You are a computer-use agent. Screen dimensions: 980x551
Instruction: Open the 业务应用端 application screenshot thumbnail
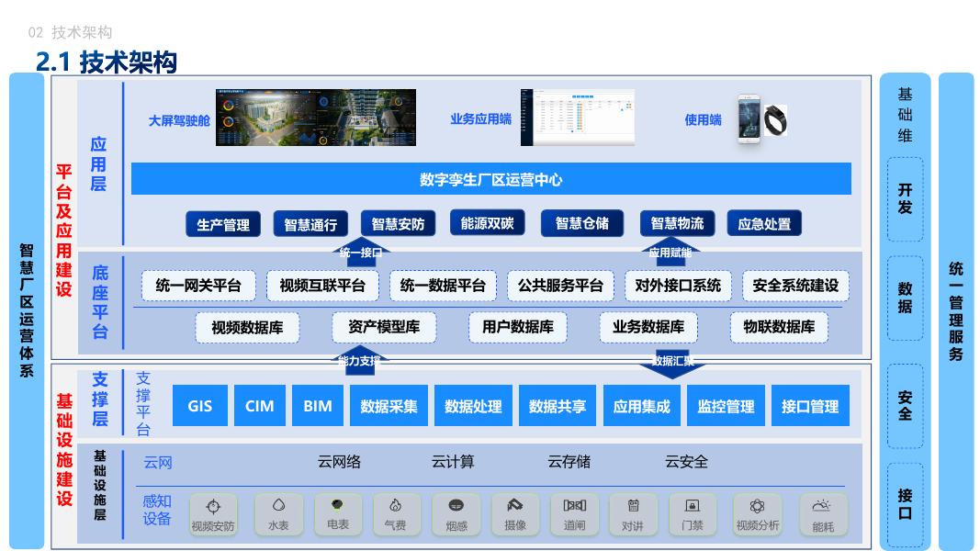point(578,118)
